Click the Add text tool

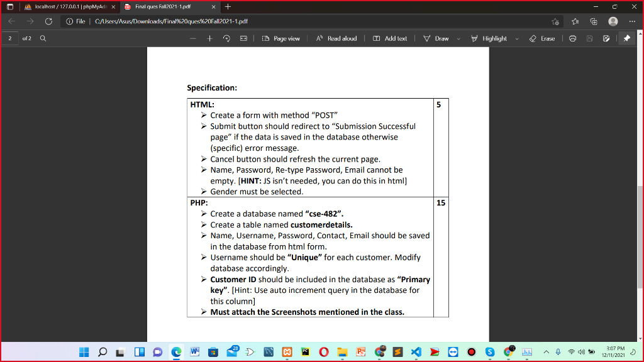click(x=390, y=38)
